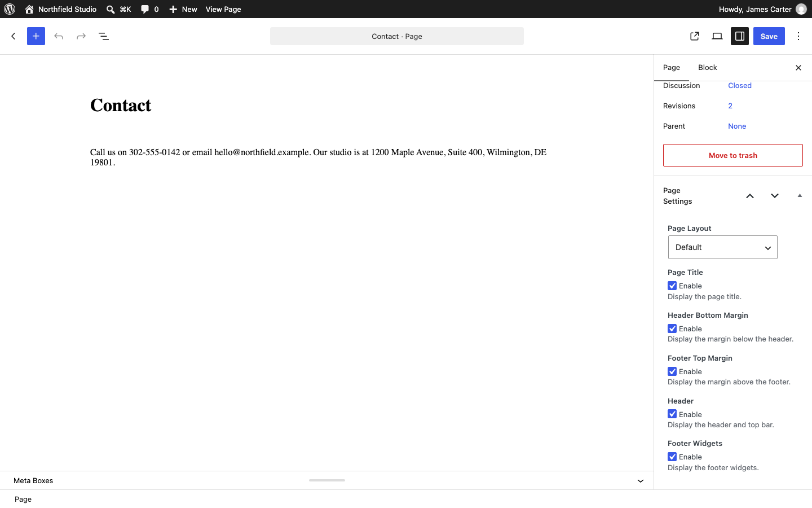Change the page parent from None
Screen dimensions: 812x508
(x=737, y=126)
